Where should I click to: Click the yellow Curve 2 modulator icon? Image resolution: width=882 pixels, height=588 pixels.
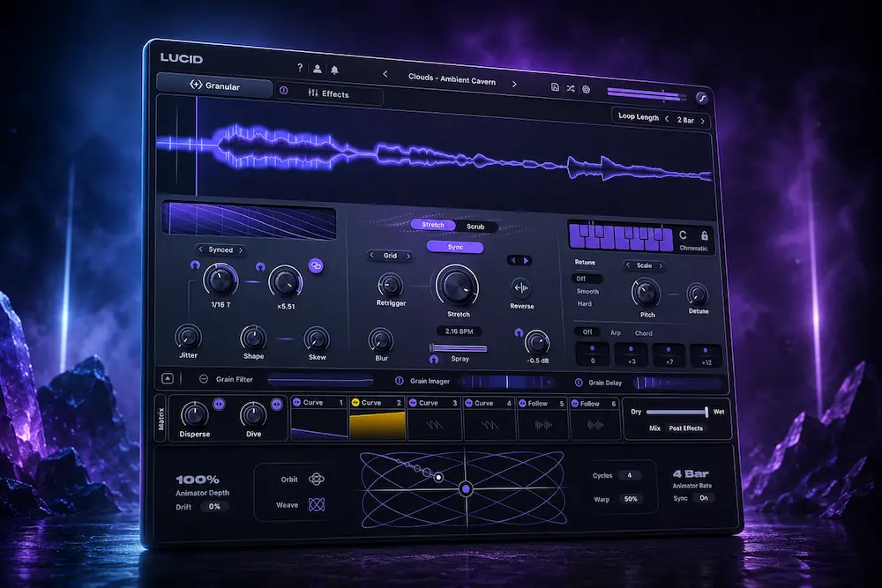(x=355, y=403)
